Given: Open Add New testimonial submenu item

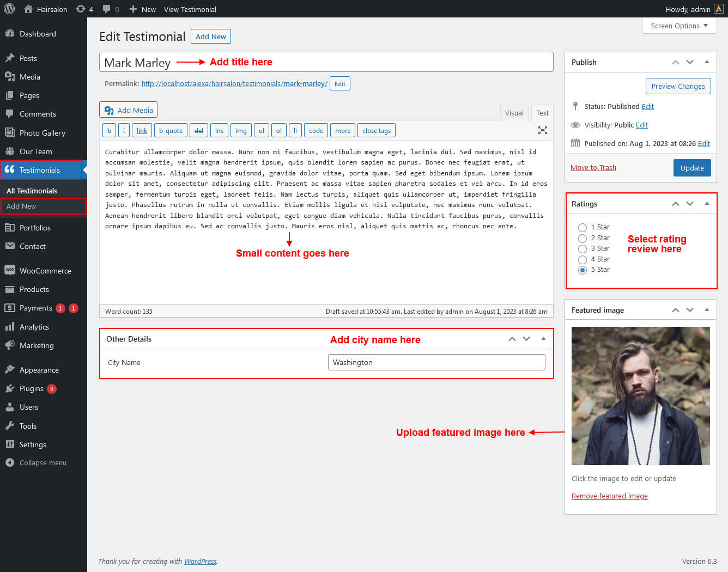Looking at the screenshot, I should 21,206.
